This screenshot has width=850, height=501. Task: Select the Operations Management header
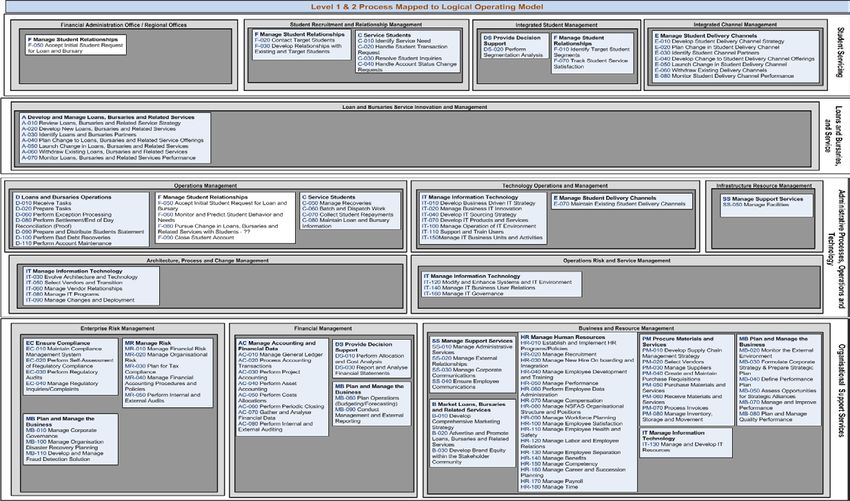pos(205,185)
